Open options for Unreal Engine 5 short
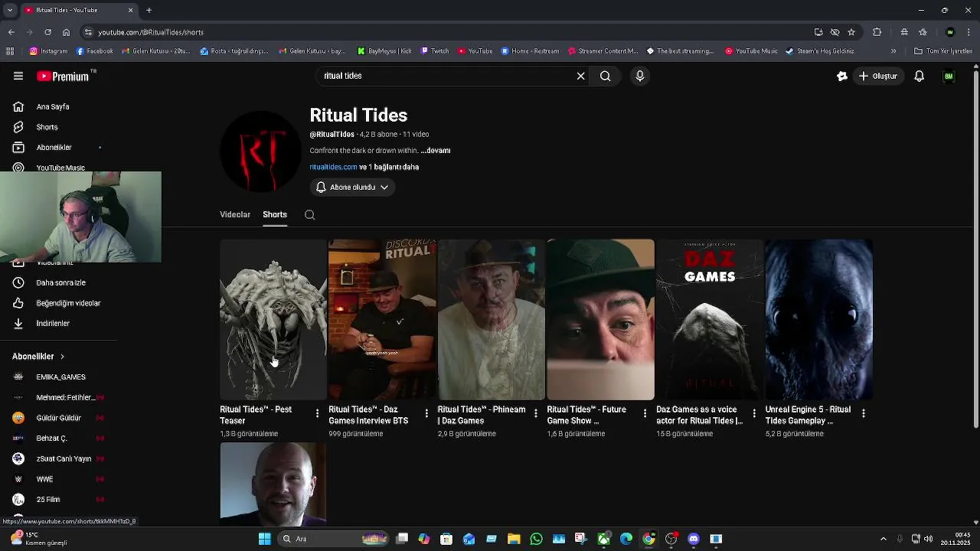The image size is (980, 551). pos(863,413)
